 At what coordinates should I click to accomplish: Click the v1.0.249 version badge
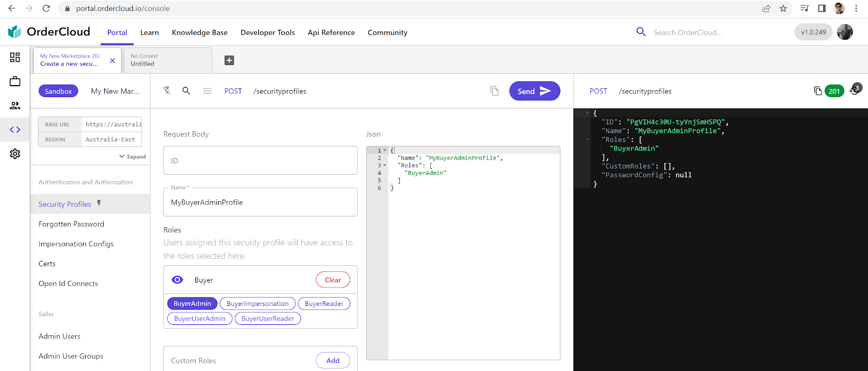pos(813,32)
